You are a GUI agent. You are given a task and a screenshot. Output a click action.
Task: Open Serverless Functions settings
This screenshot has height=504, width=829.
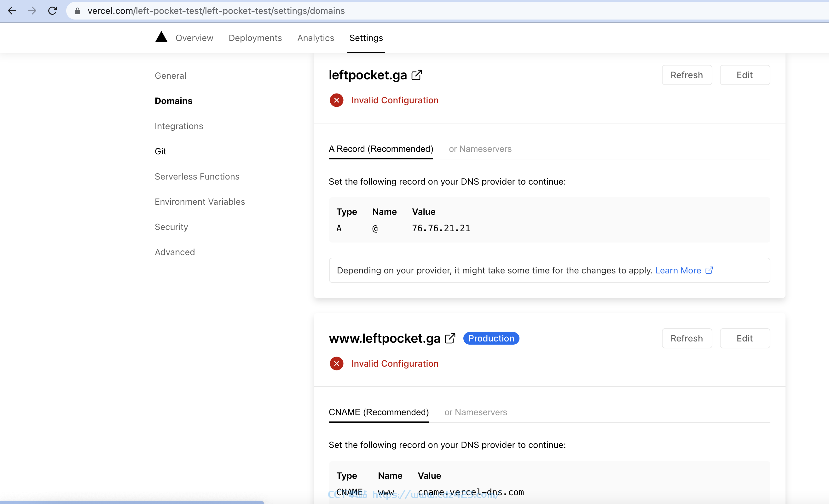pos(197,176)
